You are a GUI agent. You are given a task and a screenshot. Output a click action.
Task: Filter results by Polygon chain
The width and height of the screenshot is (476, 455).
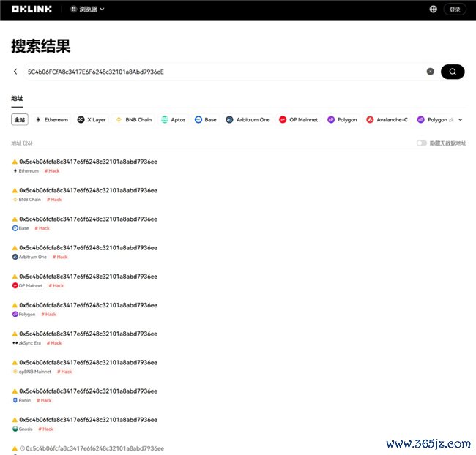tap(342, 119)
